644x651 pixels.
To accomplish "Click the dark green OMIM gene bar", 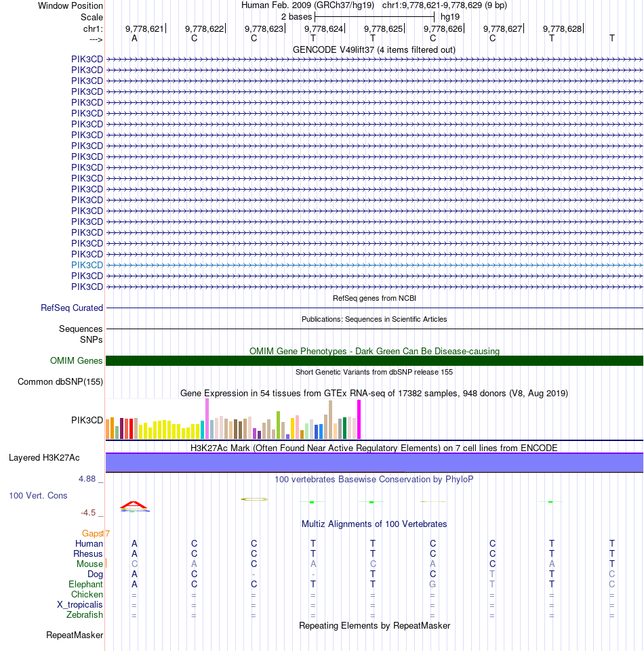I will [374, 361].
